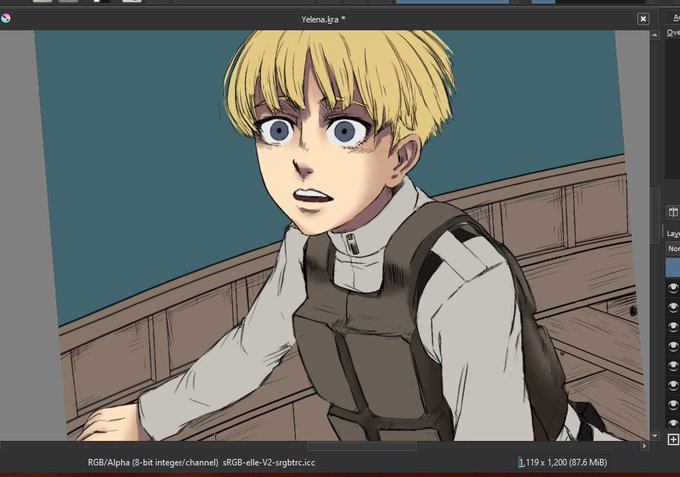Click the vertical scrollbar up arrow
This screenshot has height=477, width=680.
click(655, 34)
